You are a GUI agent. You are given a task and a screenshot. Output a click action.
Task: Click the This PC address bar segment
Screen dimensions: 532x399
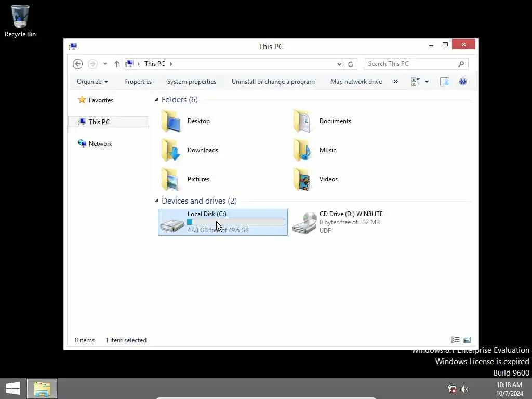pyautogui.click(x=155, y=64)
